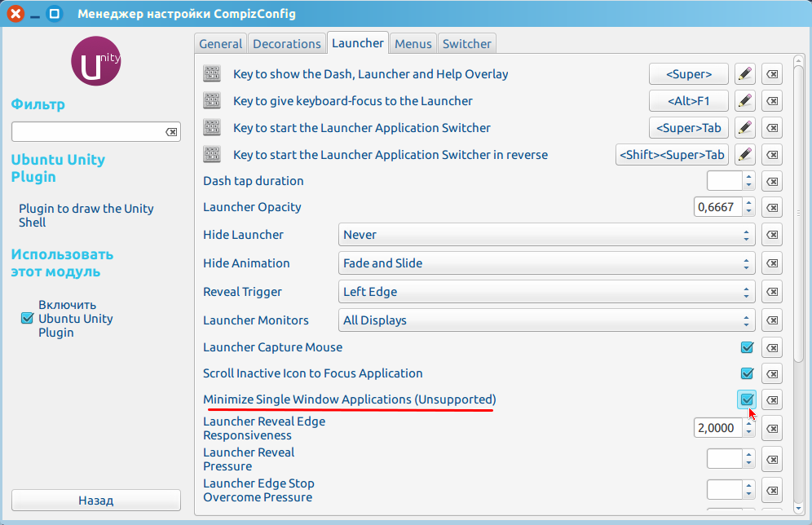Open the Hide Animation dropdown

click(x=546, y=263)
